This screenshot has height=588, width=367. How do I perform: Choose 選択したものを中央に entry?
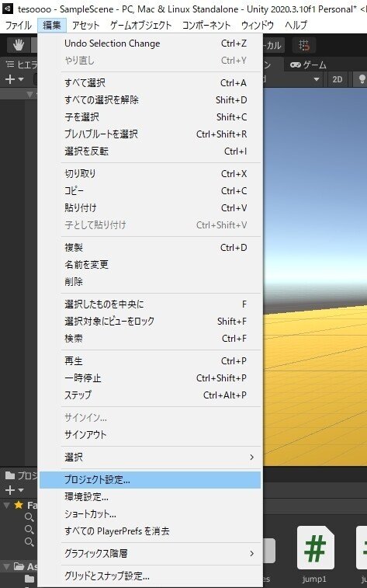point(150,304)
